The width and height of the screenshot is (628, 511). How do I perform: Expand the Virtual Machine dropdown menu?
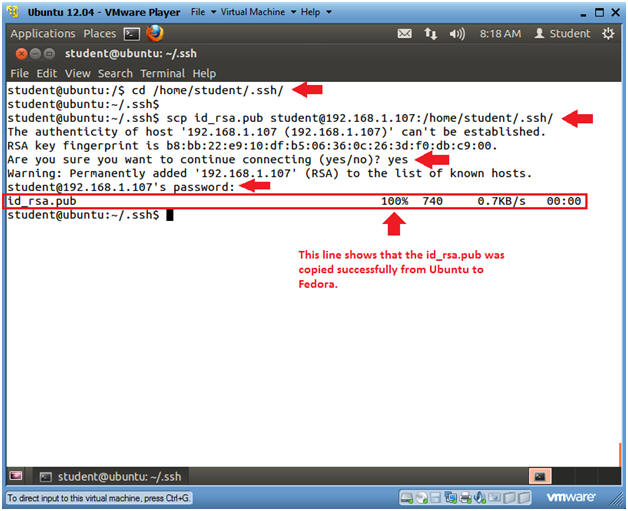(258, 12)
